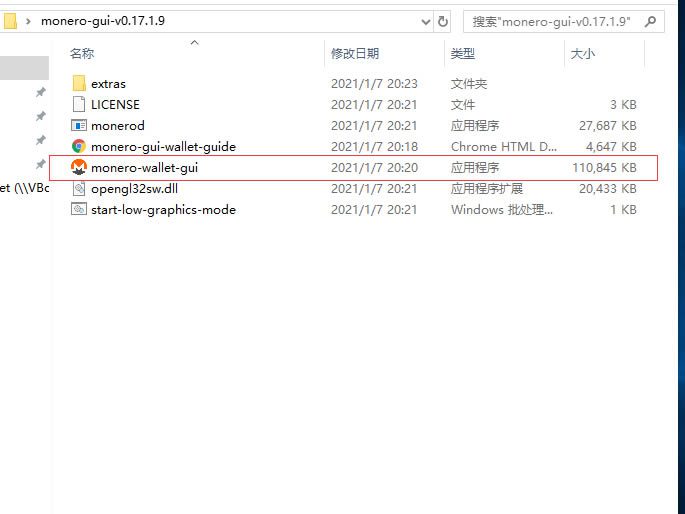Click the 类型 column header
685x514 pixels.
463,54
